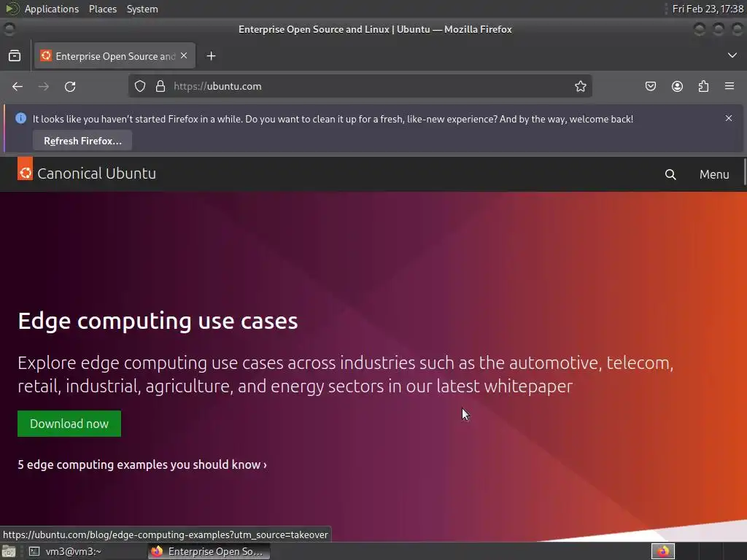The height and width of the screenshot is (560, 747).
Task: Go back to the previous page
Action: coord(18,87)
